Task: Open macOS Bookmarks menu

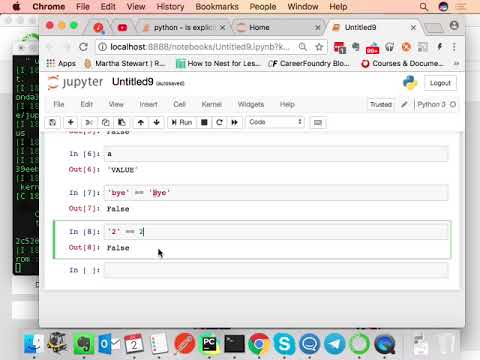Action: point(217,7)
